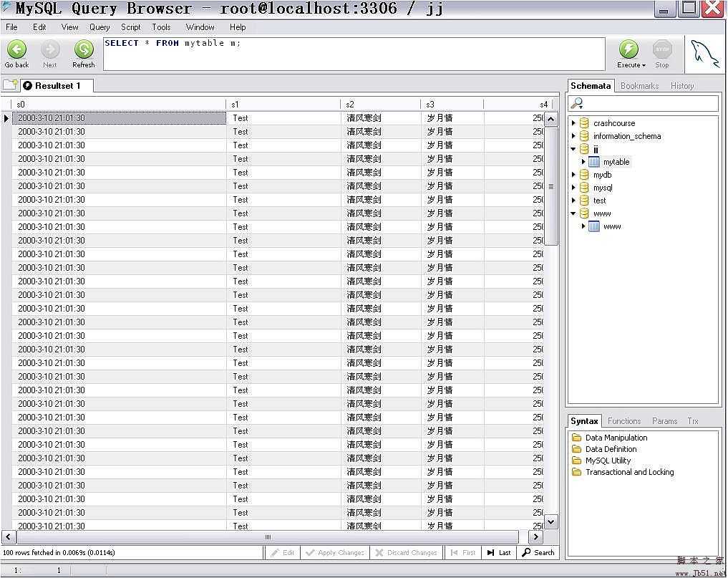Click the Edit button in result bar

283,552
